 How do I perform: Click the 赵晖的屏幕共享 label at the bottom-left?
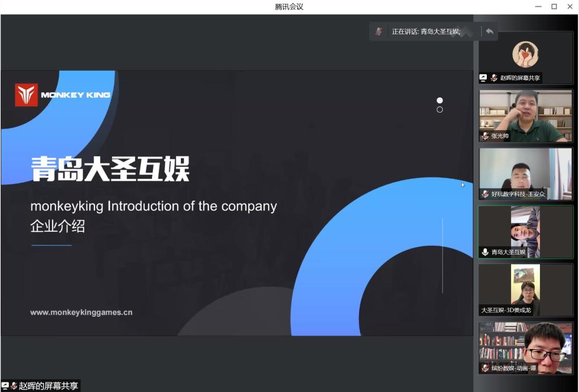click(48, 386)
